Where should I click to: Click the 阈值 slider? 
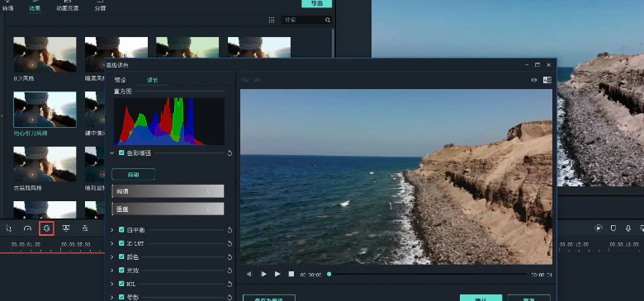click(168, 191)
